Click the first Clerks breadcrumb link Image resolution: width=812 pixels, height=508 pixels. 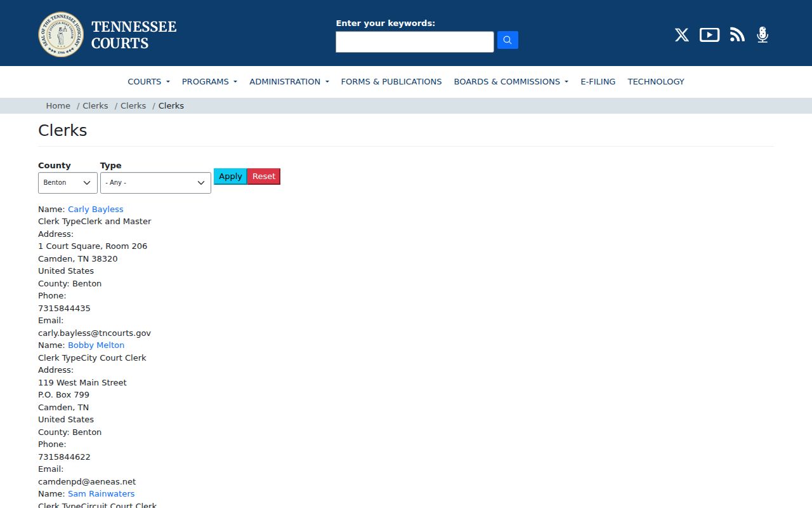point(95,105)
